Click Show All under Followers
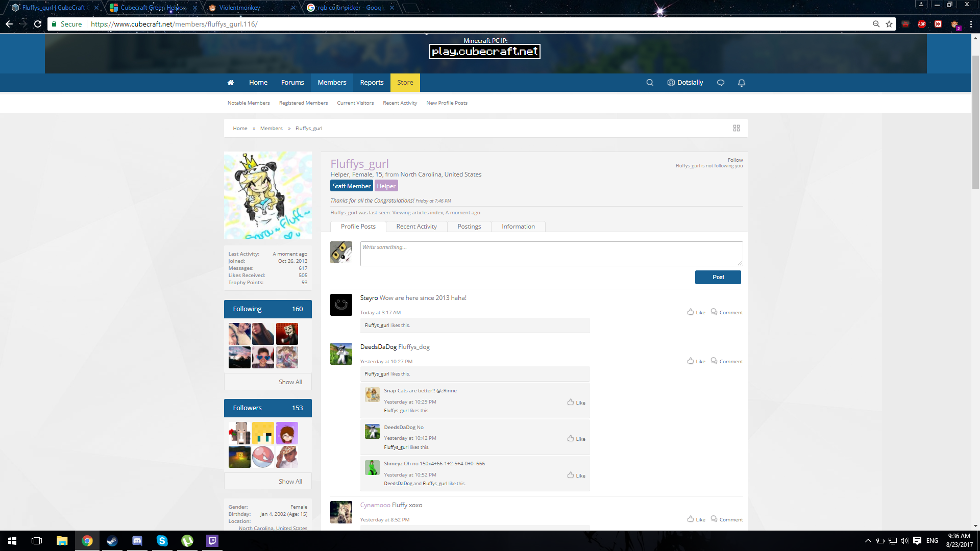 click(x=290, y=482)
